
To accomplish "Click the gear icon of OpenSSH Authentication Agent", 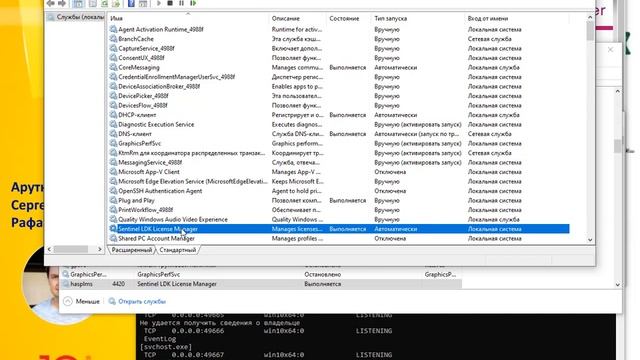I will 113,191.
